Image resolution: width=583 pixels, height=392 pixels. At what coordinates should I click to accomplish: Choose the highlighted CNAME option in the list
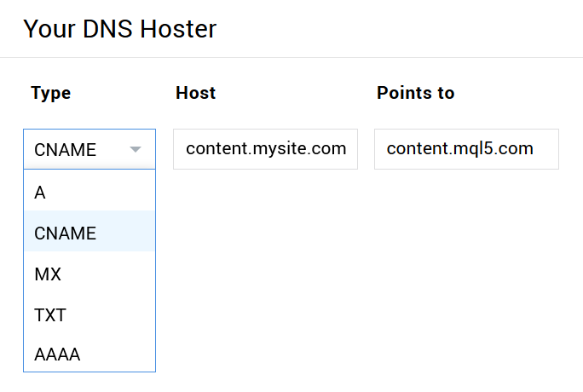click(89, 233)
